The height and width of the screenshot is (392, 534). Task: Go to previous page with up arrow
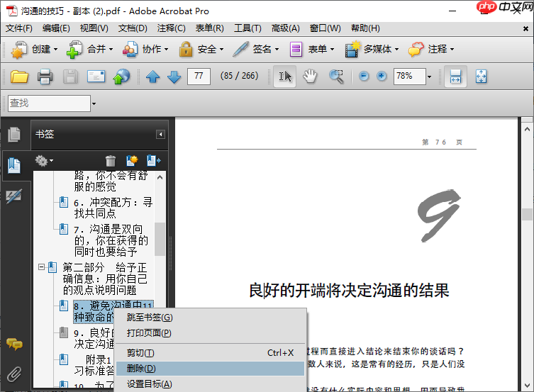click(153, 77)
